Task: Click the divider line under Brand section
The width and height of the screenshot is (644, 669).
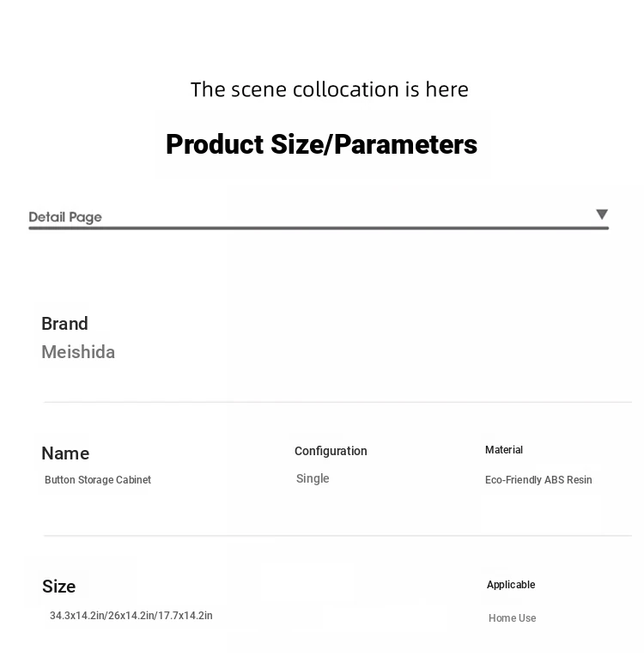Action: coord(337,402)
